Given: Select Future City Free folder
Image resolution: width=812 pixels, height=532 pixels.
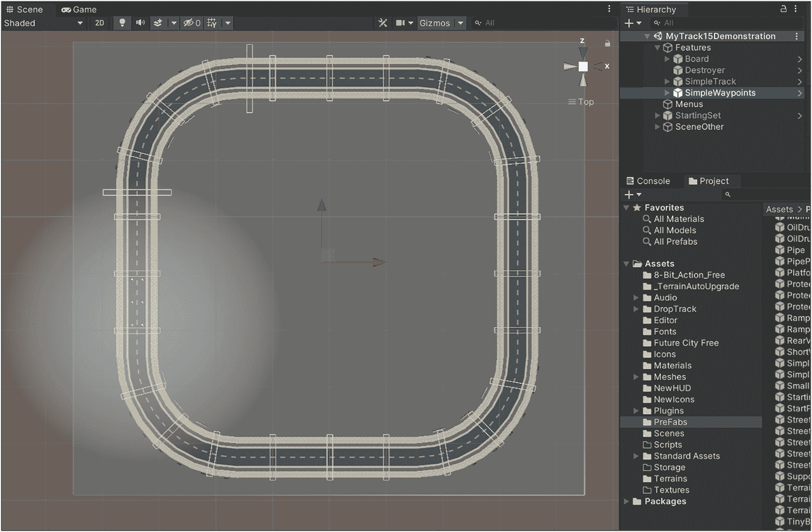Looking at the screenshot, I should 686,343.
